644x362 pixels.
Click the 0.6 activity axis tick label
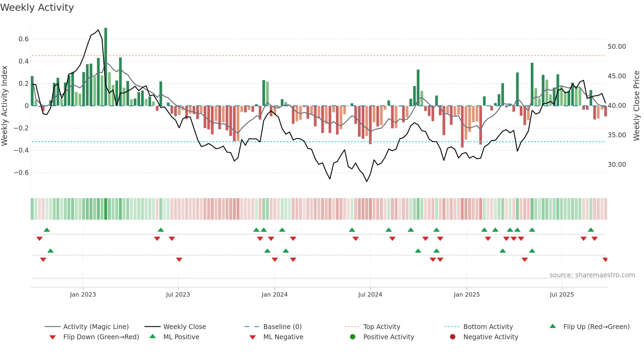pyautogui.click(x=23, y=39)
